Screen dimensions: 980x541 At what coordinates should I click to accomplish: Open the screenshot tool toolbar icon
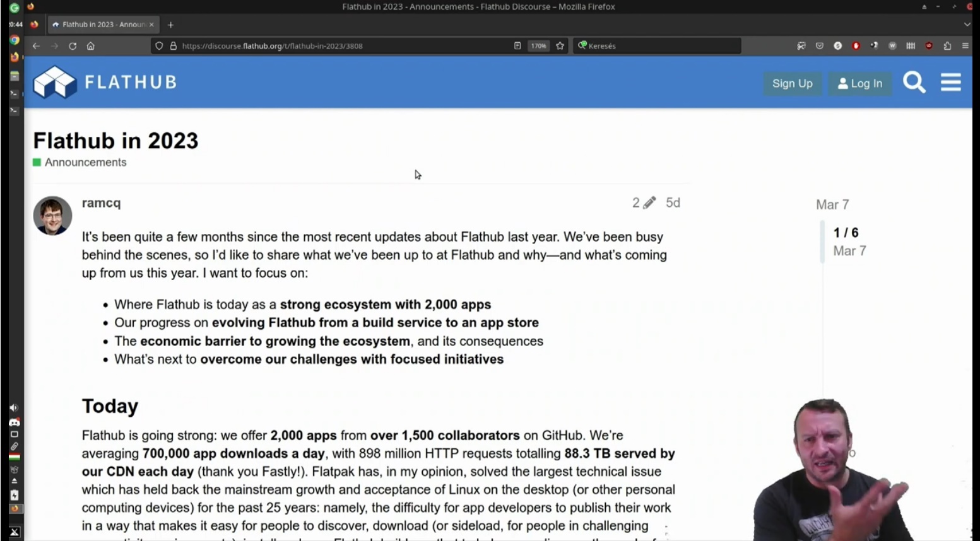tap(801, 46)
